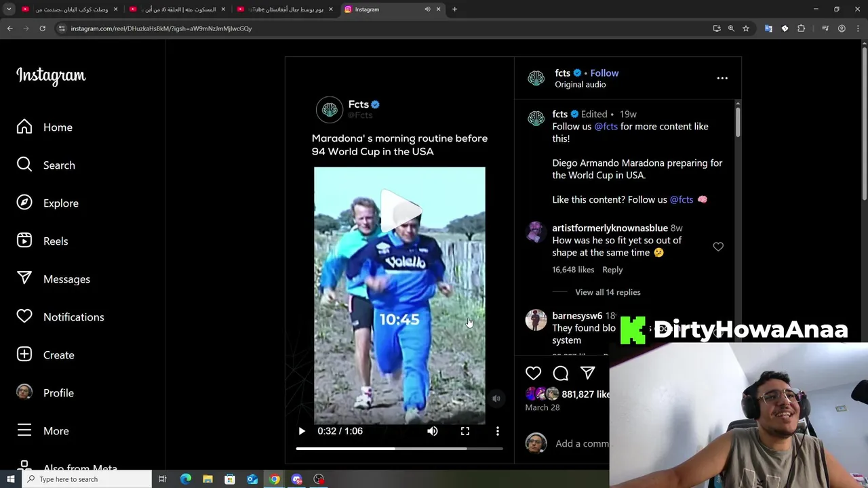Open File Explorer from the taskbar

pyautogui.click(x=208, y=479)
